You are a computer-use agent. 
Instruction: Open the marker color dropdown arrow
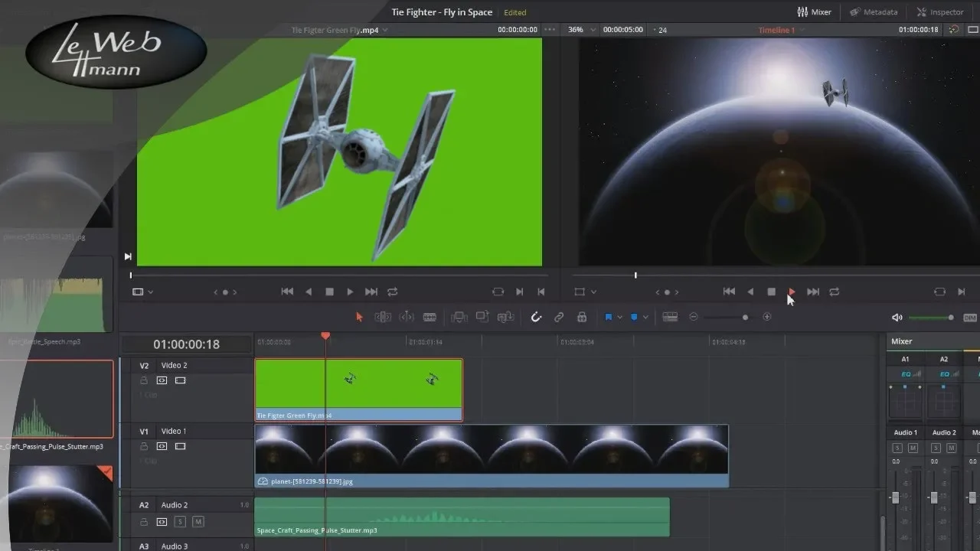tap(645, 317)
